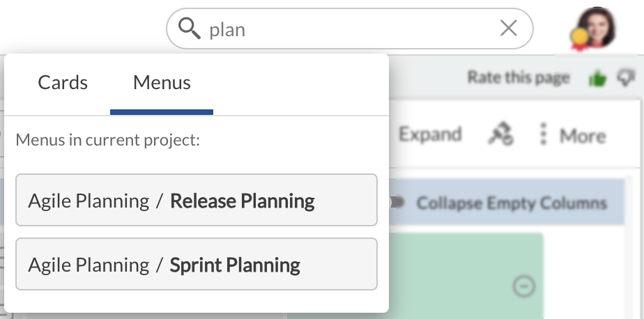
Task: Click the Rate this page text
Action: pos(518,77)
